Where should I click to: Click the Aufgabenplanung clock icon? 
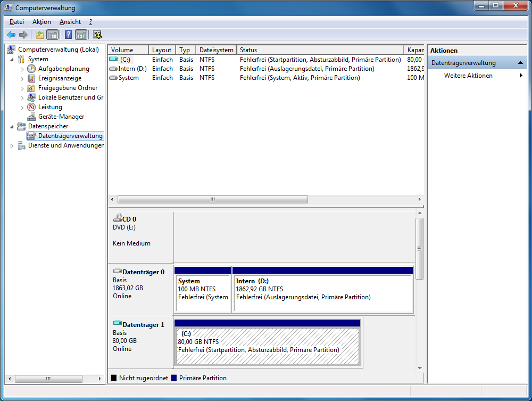pos(31,69)
